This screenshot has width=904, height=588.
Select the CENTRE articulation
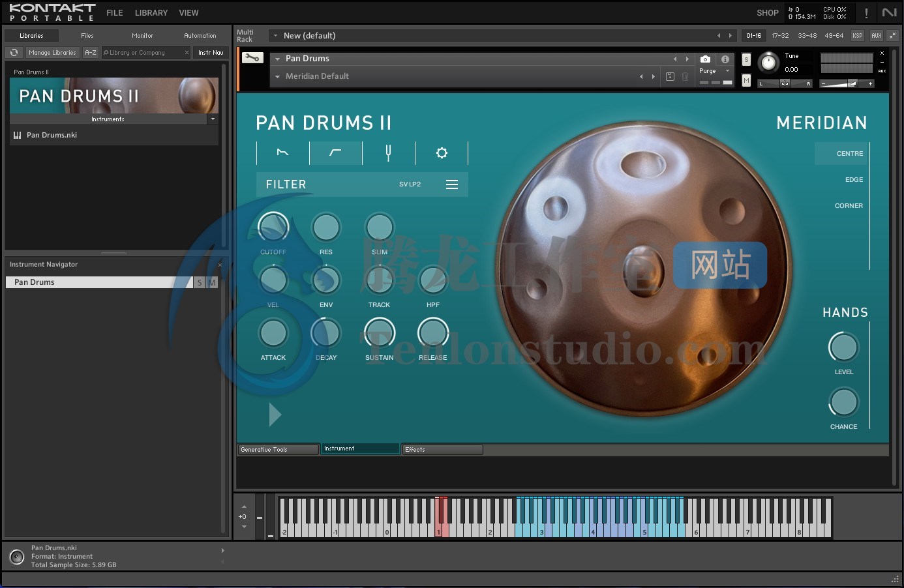[841, 154]
